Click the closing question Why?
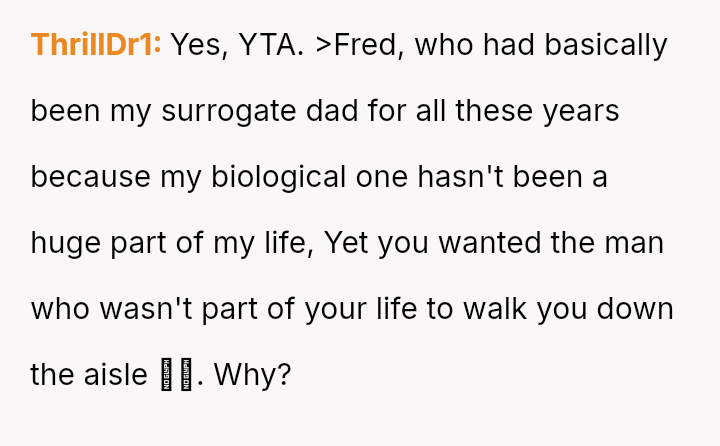Screen dimensions: 720x446 click(252, 376)
